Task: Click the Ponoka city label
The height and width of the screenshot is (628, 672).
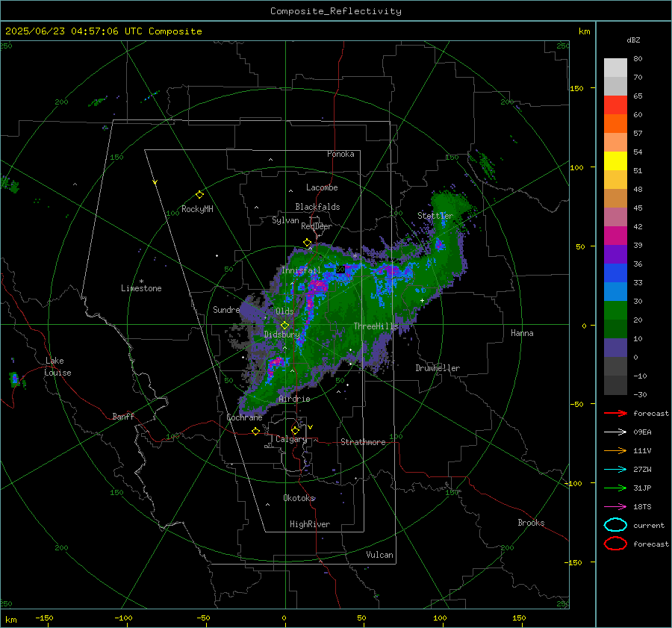Action: pyautogui.click(x=340, y=154)
